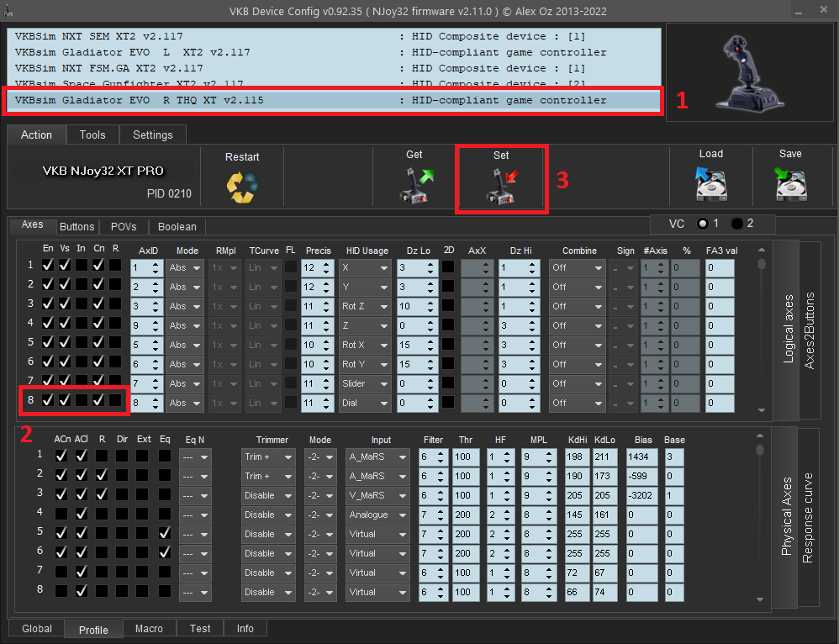Open the Response curve side tab
The height and width of the screenshot is (644, 839).
coord(808,518)
